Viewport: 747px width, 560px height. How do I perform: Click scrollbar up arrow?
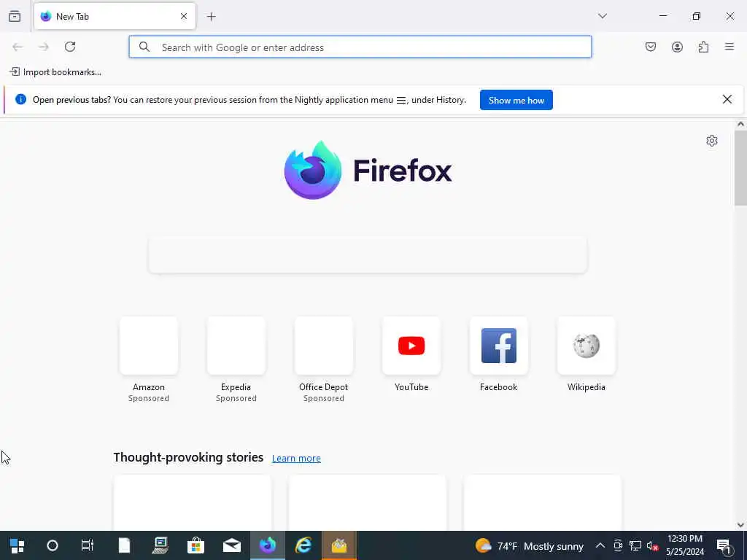[x=740, y=124]
